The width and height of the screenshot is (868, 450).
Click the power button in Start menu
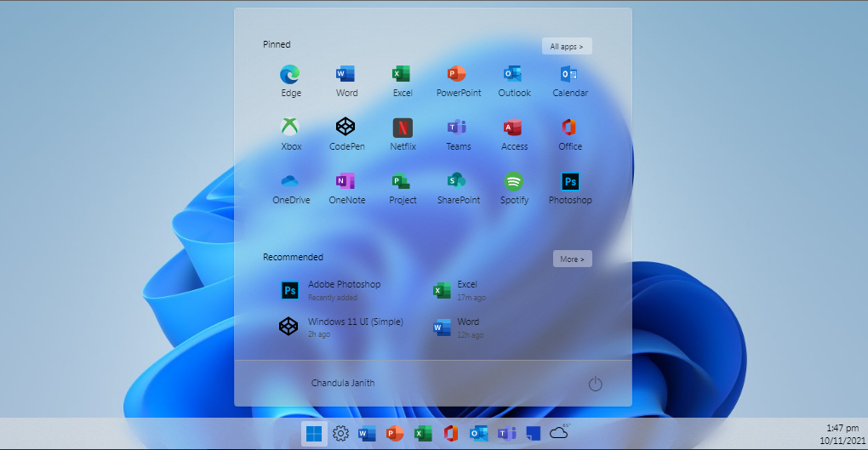pyautogui.click(x=596, y=384)
